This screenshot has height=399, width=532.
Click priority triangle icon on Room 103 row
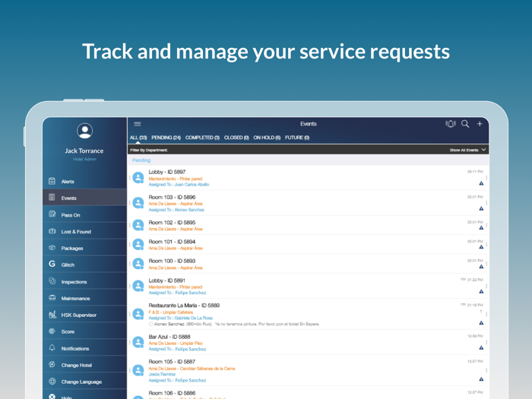tap(481, 209)
